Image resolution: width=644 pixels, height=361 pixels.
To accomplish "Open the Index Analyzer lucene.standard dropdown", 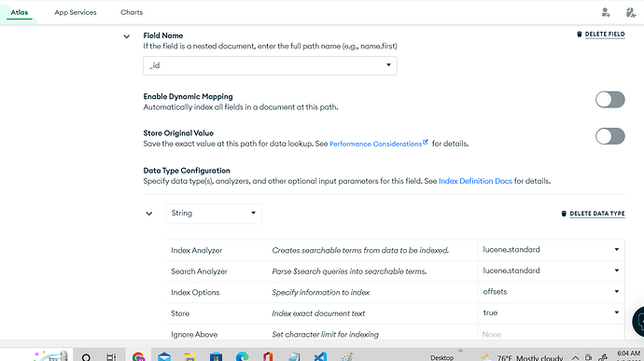I will [x=551, y=250].
